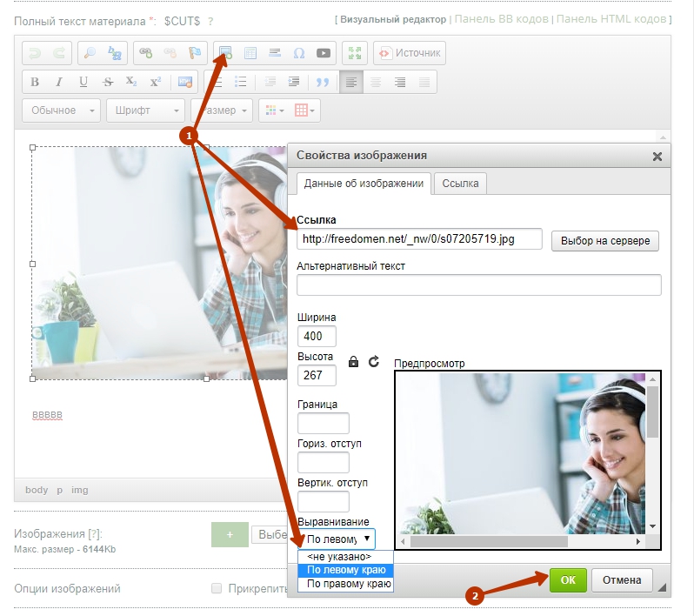Image resolution: width=694 pixels, height=616 pixels.
Task: Apply Superscript formatting
Action: [156, 82]
